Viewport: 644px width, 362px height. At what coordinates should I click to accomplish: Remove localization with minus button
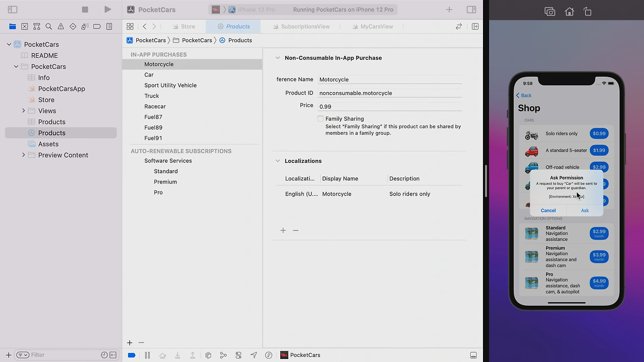296,230
